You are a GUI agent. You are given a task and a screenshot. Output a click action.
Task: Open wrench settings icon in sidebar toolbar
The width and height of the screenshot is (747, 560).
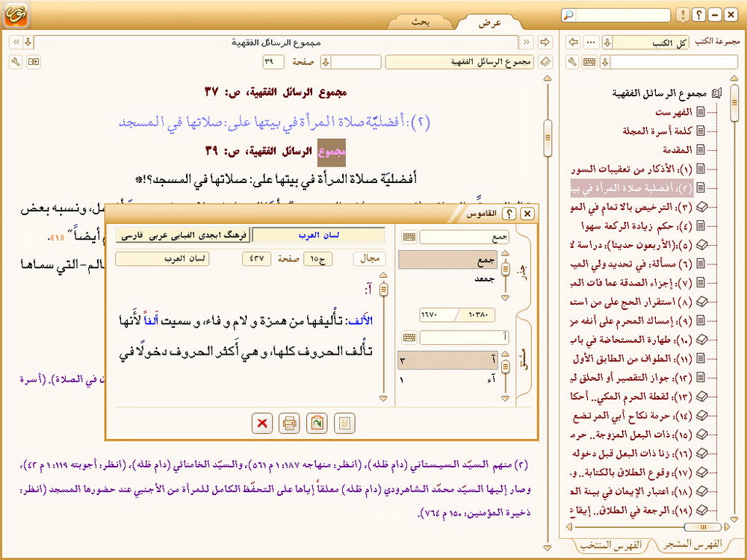573,62
